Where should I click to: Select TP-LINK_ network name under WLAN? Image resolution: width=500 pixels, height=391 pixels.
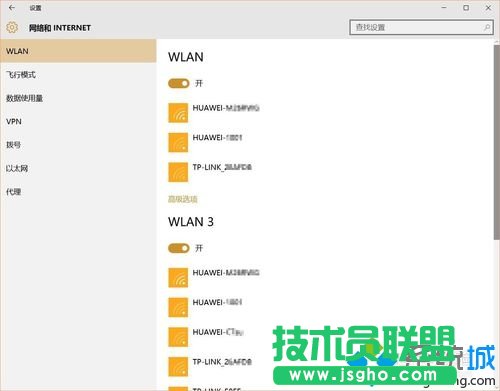[222, 167]
